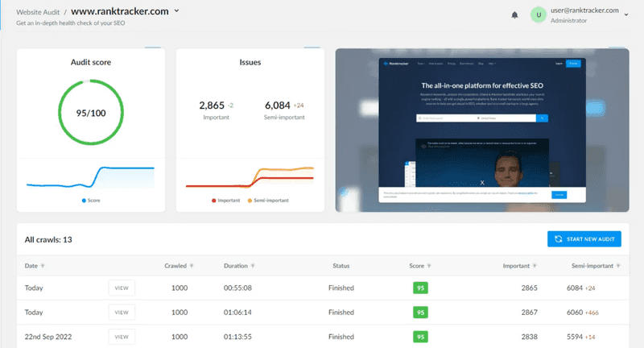Screen dimensions: 644x348
Task: Sort crawls by the Important column
Action: point(519,266)
